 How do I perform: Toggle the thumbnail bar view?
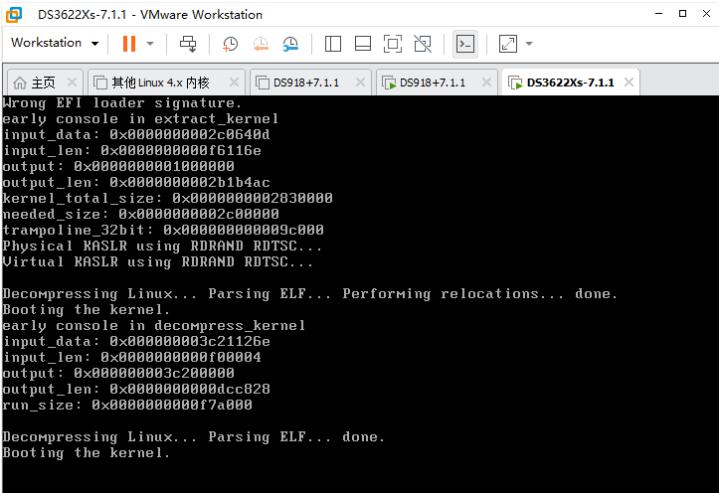click(363, 44)
